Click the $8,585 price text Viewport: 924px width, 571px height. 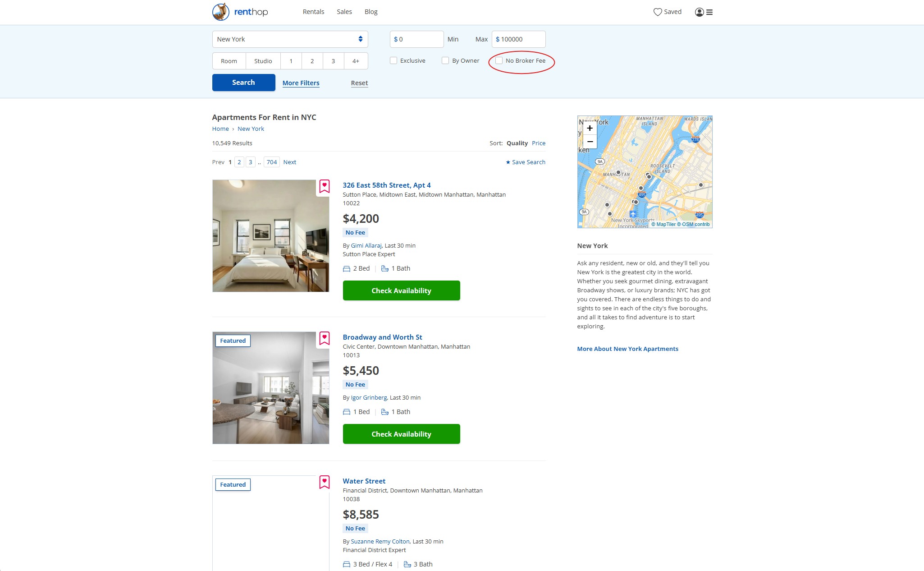[x=361, y=515]
